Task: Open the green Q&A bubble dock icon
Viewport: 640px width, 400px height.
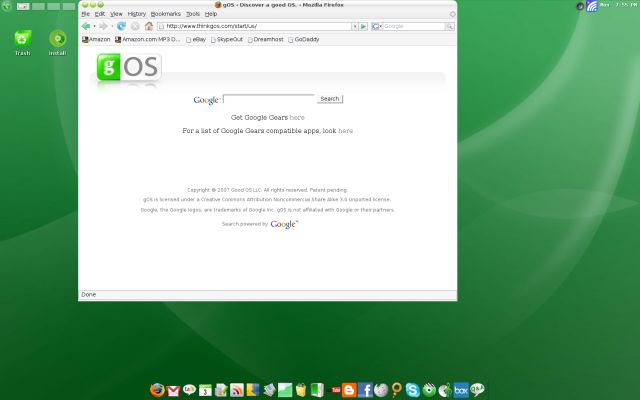Action: click(x=477, y=390)
